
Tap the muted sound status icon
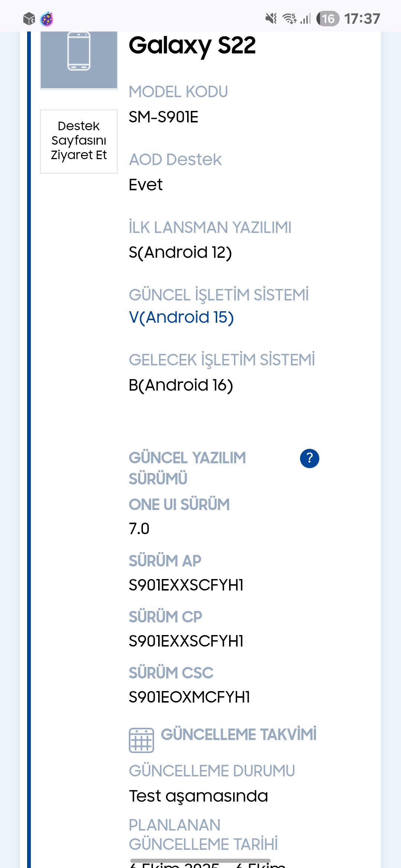(x=271, y=18)
